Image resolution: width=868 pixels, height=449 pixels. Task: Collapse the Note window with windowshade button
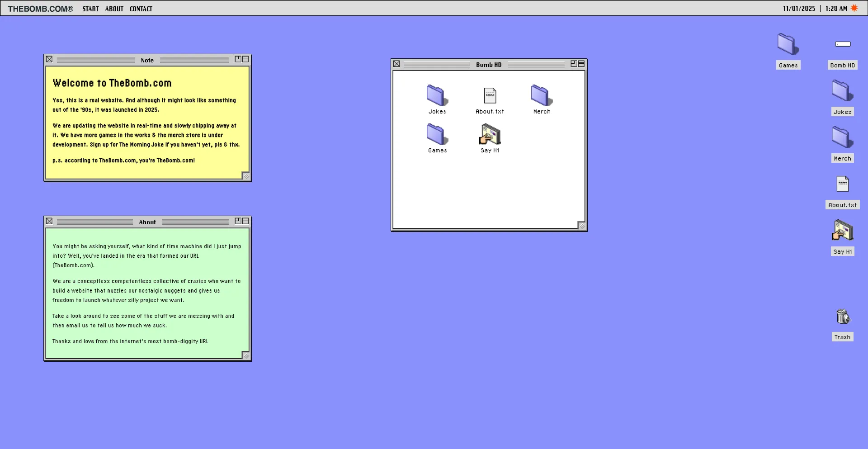pos(245,59)
